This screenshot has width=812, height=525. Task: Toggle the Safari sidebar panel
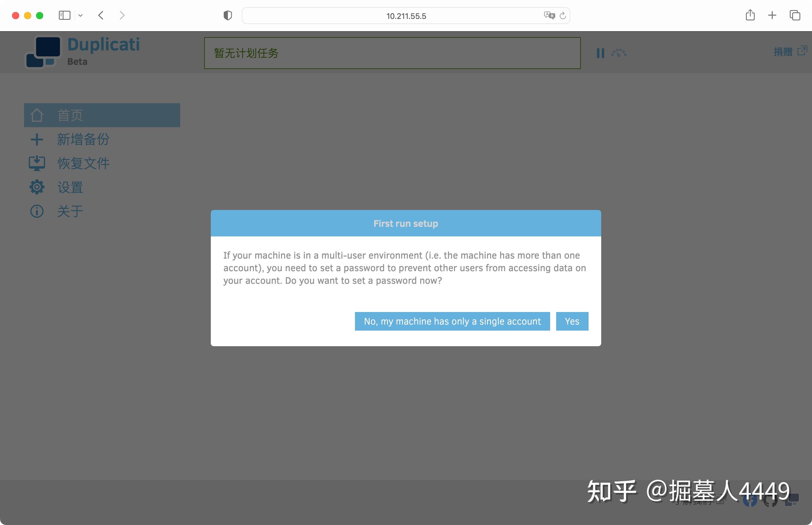(x=65, y=15)
